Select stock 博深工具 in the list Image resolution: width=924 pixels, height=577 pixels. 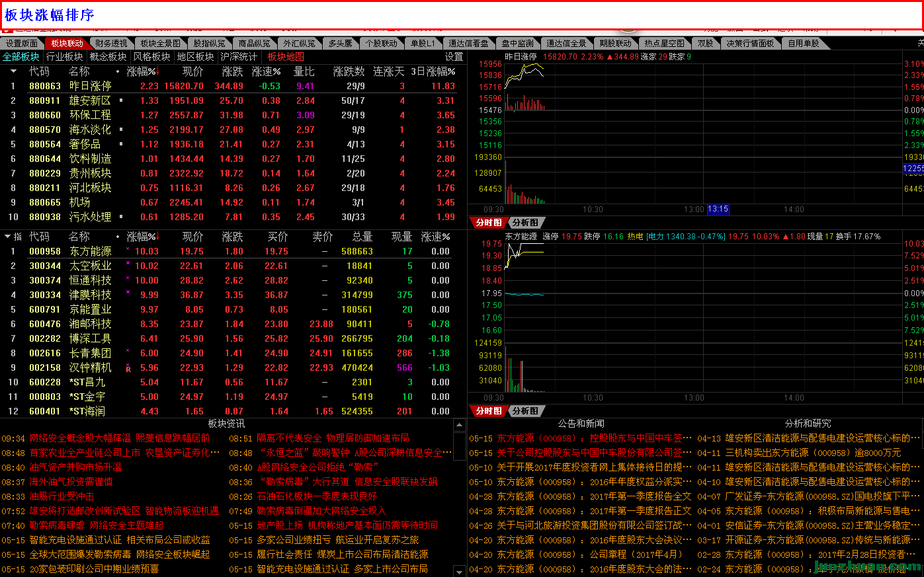click(x=231, y=338)
